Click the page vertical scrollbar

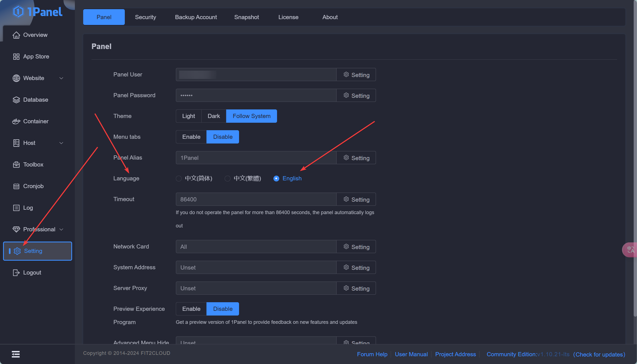[x=635, y=158]
